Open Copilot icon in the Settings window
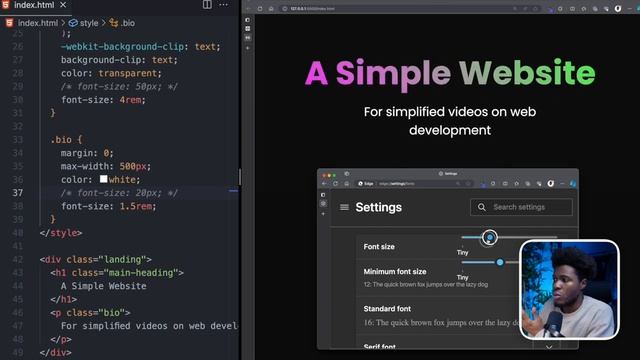Viewport: 640px width, 360px height. (573, 184)
